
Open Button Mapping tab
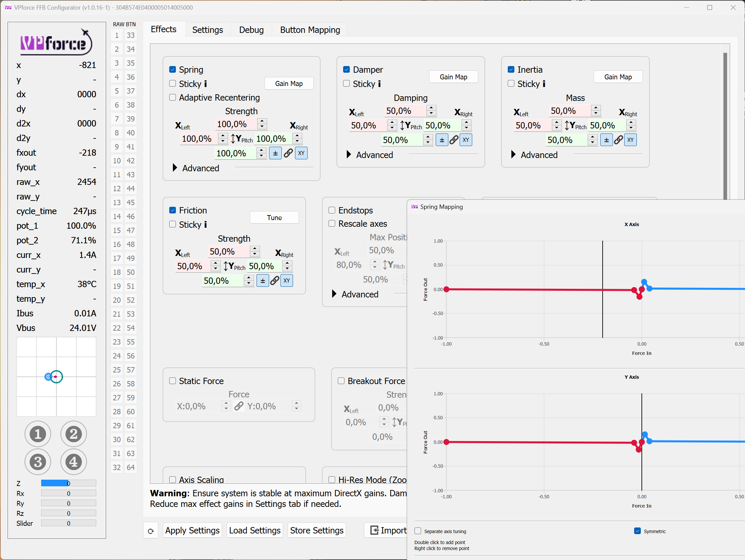[310, 30]
